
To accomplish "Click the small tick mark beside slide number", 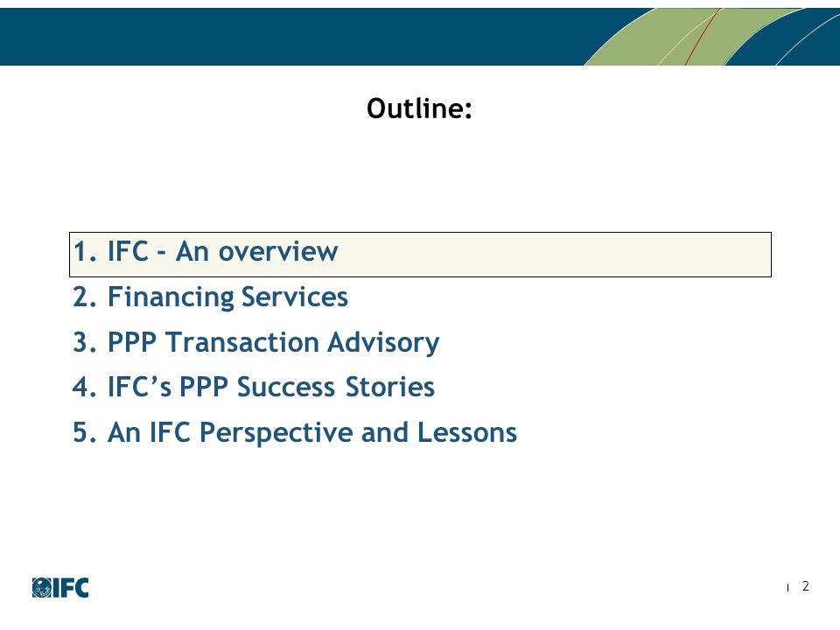I will tap(788, 588).
